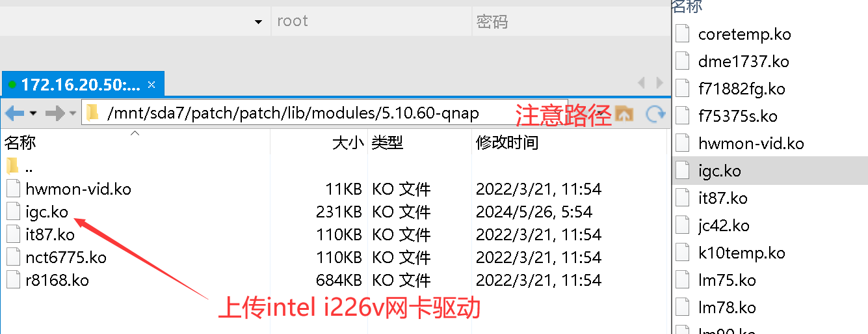Close the 172.16.20.50 tab
The height and width of the screenshot is (334, 868).
point(151,85)
